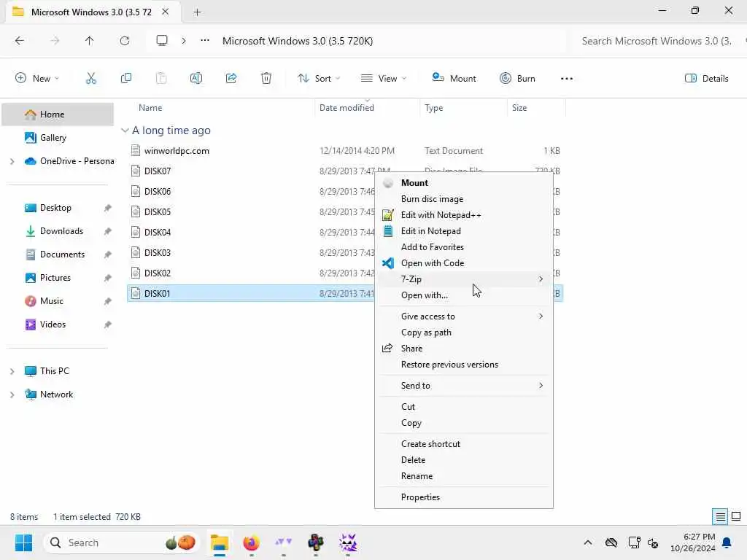Open the See more ellipsis in toolbar

566,79
